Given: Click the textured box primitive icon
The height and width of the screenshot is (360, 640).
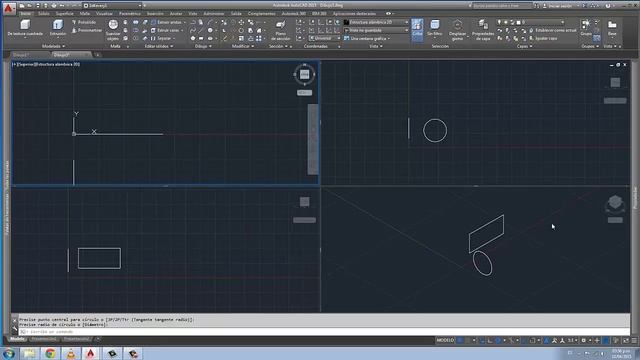Looking at the screenshot, I should 25,24.
